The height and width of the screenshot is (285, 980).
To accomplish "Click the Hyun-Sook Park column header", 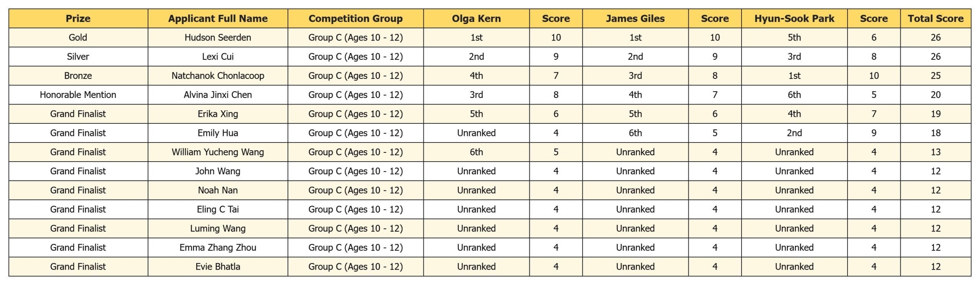I will coord(794,18).
